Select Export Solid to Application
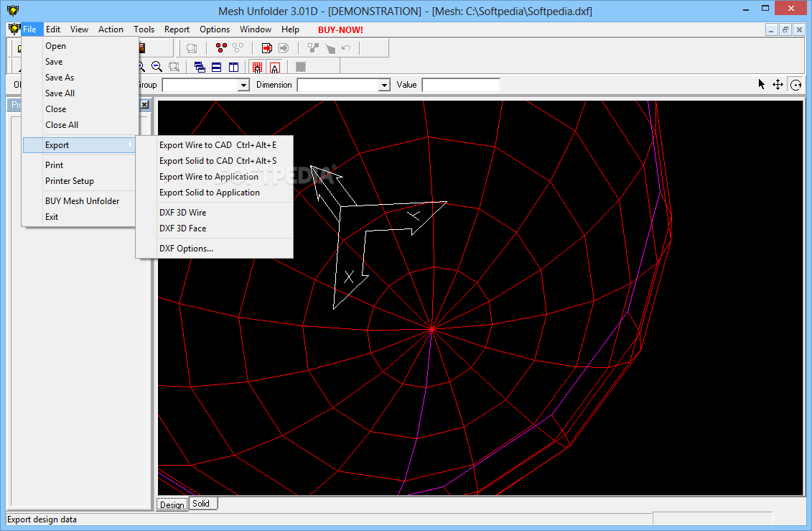The height and width of the screenshot is (531, 812). [215, 192]
